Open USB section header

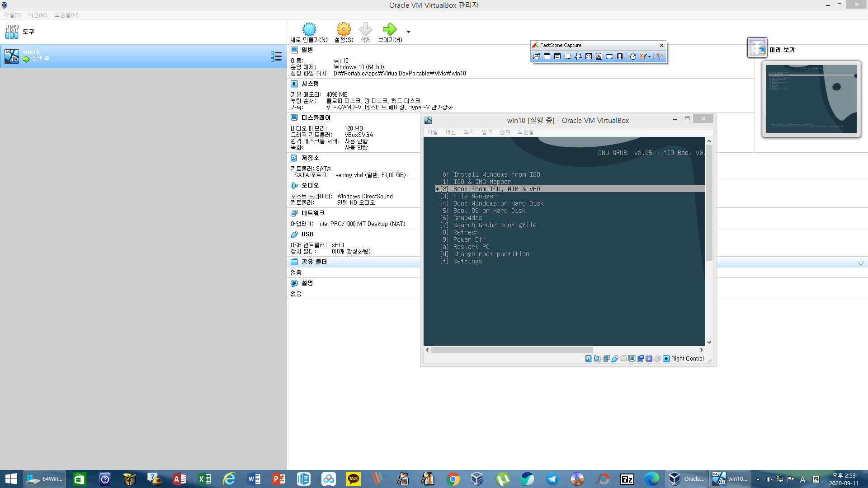click(307, 234)
